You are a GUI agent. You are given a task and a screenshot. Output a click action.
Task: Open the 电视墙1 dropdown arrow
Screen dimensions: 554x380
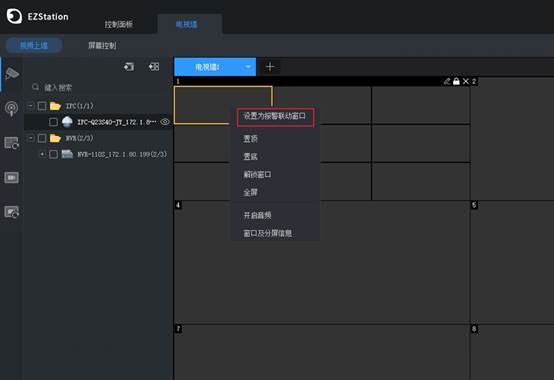point(248,67)
